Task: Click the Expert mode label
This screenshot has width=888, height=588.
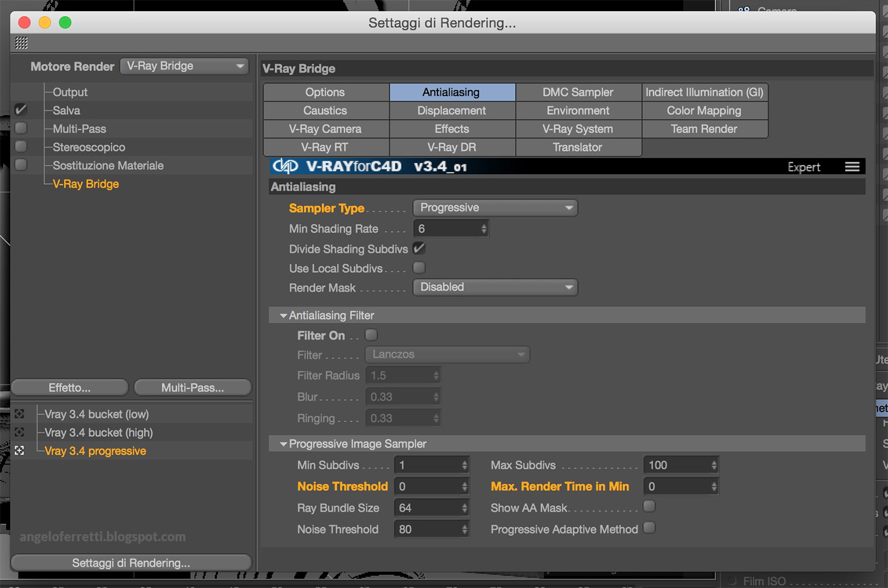Action: [804, 167]
